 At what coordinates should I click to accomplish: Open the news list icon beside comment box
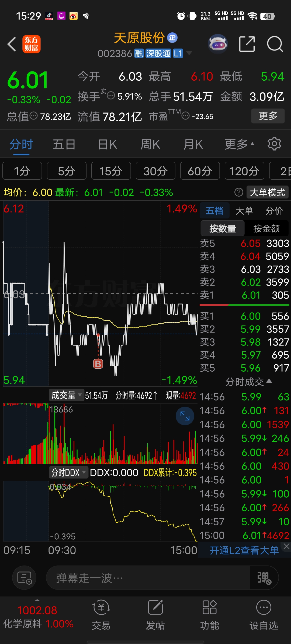pos(24,578)
